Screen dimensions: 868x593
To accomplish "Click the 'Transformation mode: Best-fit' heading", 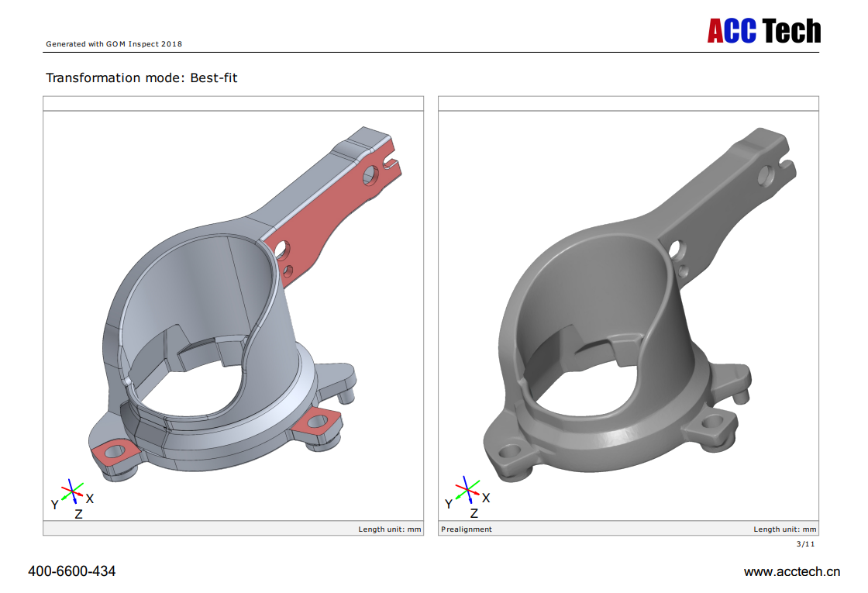I will (142, 78).
